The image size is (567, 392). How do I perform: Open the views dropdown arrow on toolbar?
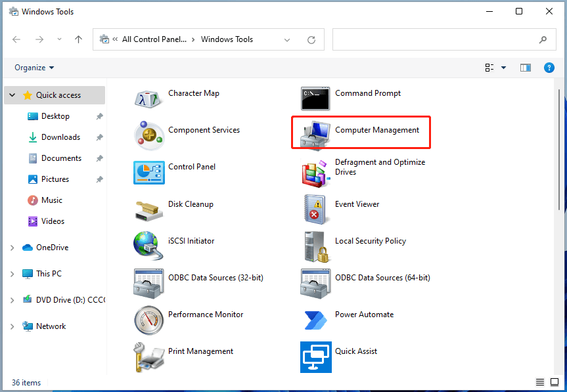tap(503, 67)
